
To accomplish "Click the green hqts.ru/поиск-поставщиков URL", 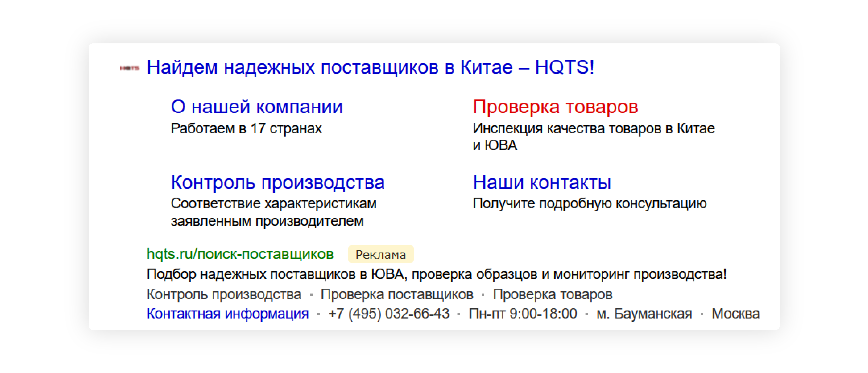I will point(240,254).
